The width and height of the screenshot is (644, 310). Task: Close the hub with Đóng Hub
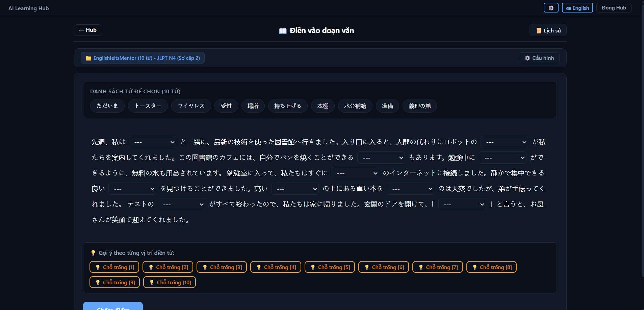tap(614, 8)
